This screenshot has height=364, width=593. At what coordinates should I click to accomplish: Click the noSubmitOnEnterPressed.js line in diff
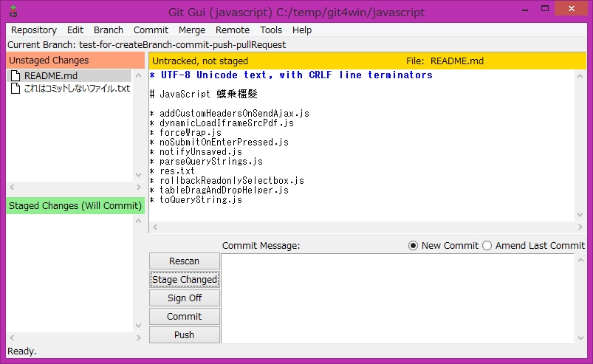pos(219,142)
